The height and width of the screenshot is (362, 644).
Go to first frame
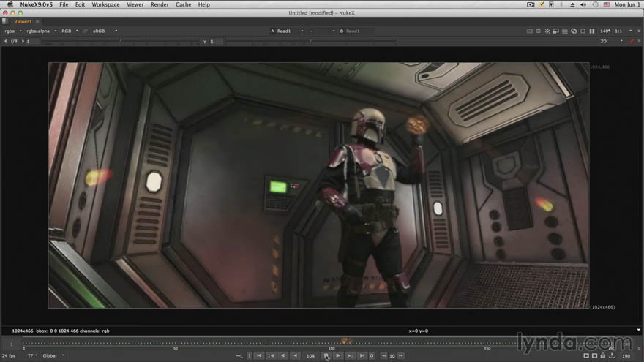[x=259, y=355]
